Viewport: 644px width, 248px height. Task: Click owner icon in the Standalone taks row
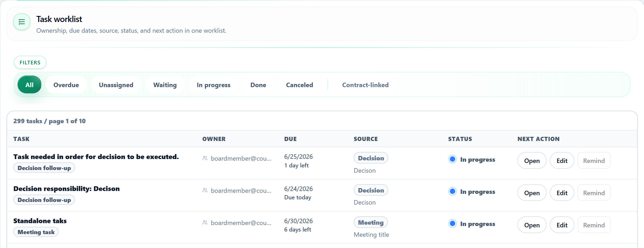pos(205,223)
